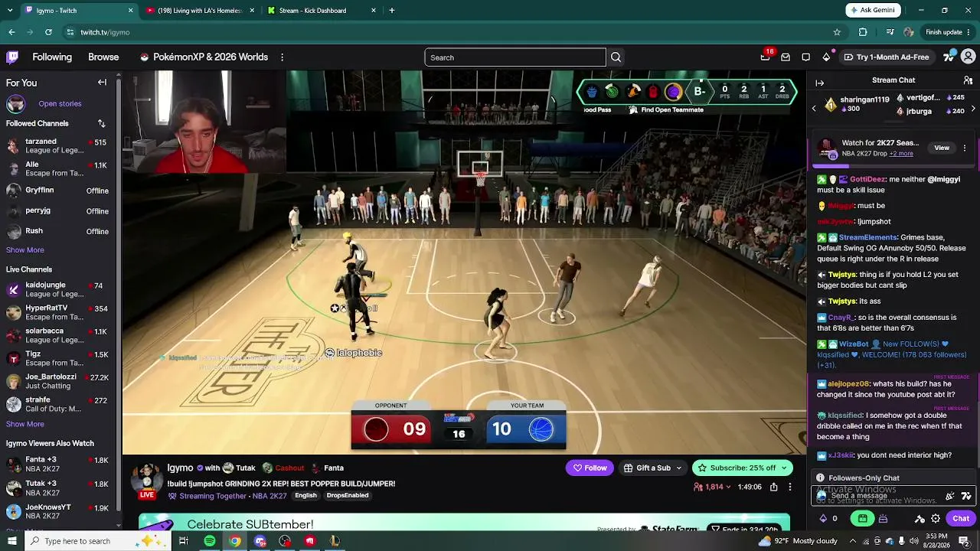Expand the Gift a Sub dropdown
The height and width of the screenshot is (551, 980).
pos(678,468)
